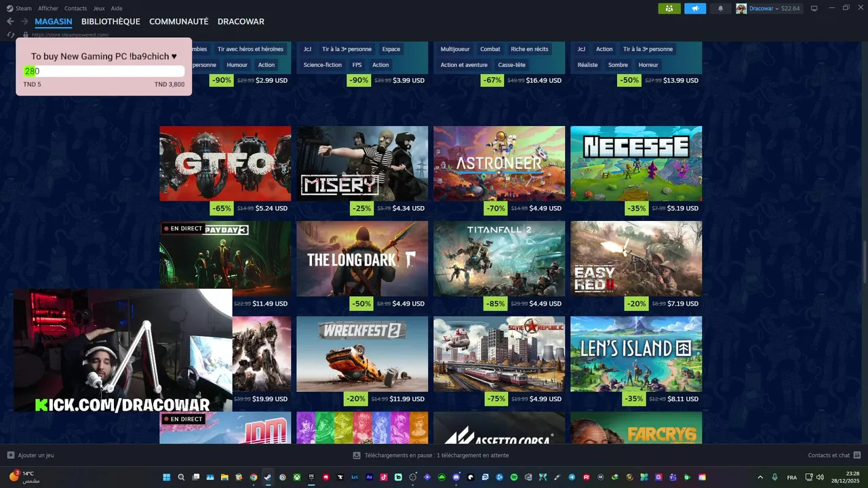Open the Misery game capsule
This screenshot has width=868, height=488.
click(362, 163)
